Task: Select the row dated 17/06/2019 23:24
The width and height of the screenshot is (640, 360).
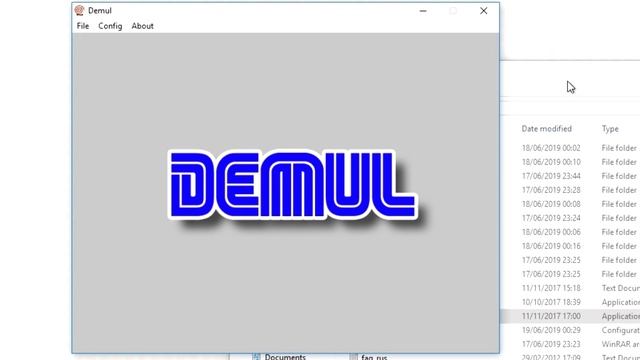Action: point(570,218)
